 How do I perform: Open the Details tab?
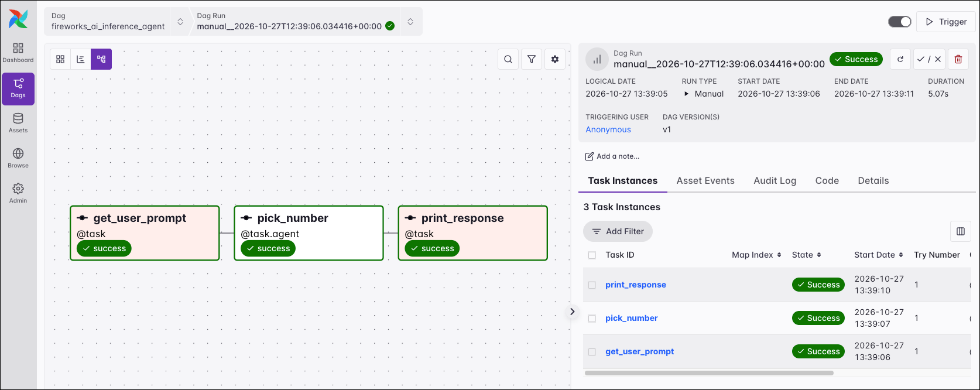(873, 180)
